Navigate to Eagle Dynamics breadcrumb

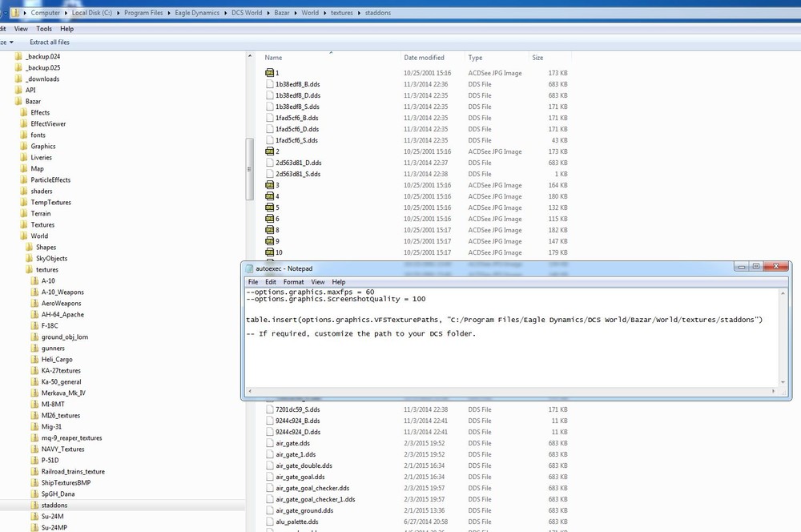coord(197,13)
